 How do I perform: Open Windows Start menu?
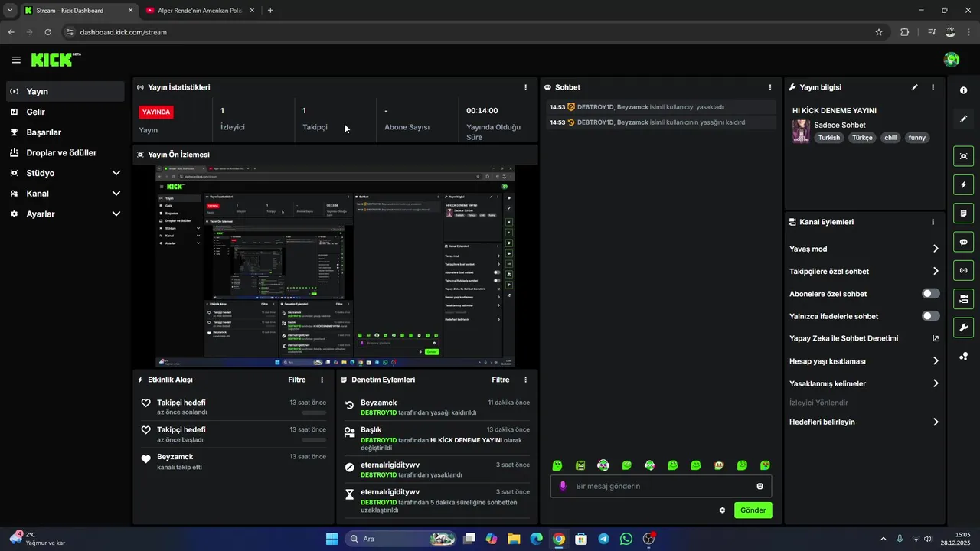tap(332, 539)
